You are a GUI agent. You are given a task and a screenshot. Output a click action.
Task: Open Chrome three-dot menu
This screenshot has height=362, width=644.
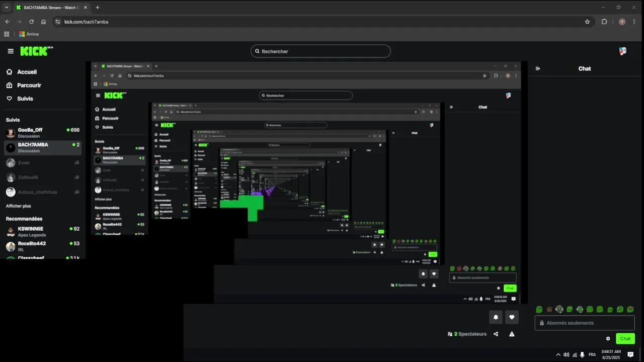coord(635,22)
